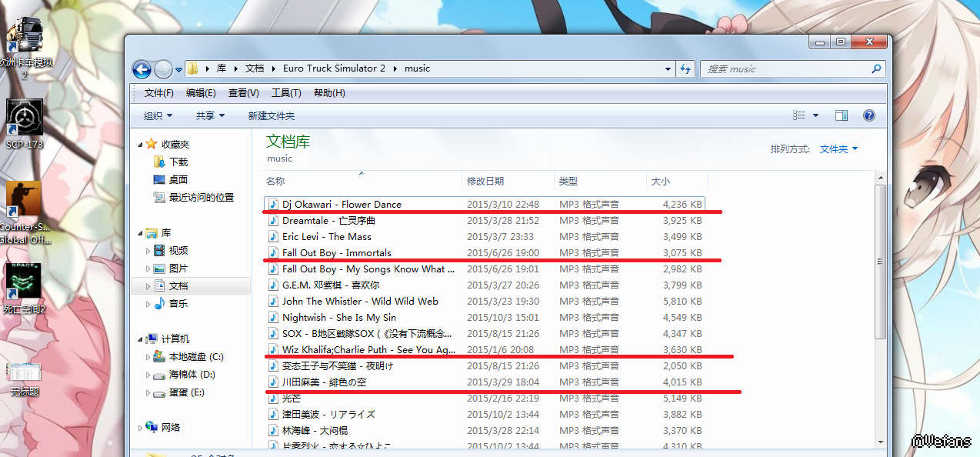Open the recent pages dropdown arrow
980x457 pixels.
(178, 70)
